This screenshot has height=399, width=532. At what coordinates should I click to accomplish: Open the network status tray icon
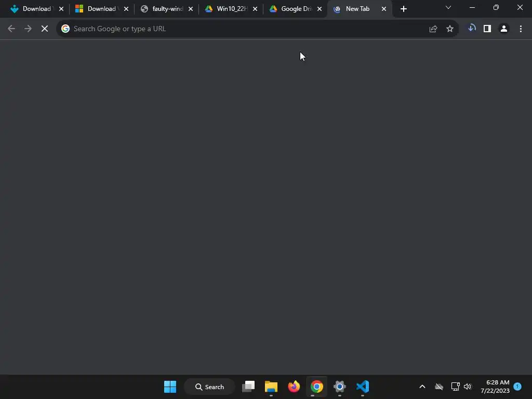pyautogui.click(x=455, y=387)
